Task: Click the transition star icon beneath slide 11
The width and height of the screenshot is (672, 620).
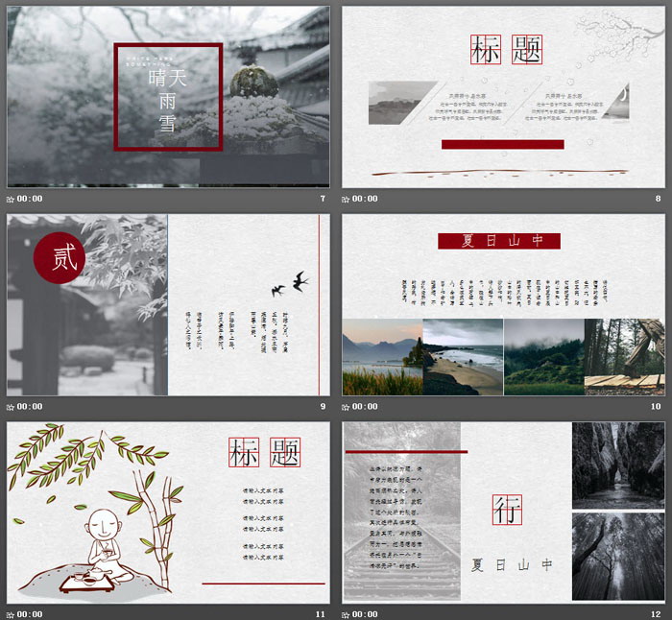Action: coord(11,614)
